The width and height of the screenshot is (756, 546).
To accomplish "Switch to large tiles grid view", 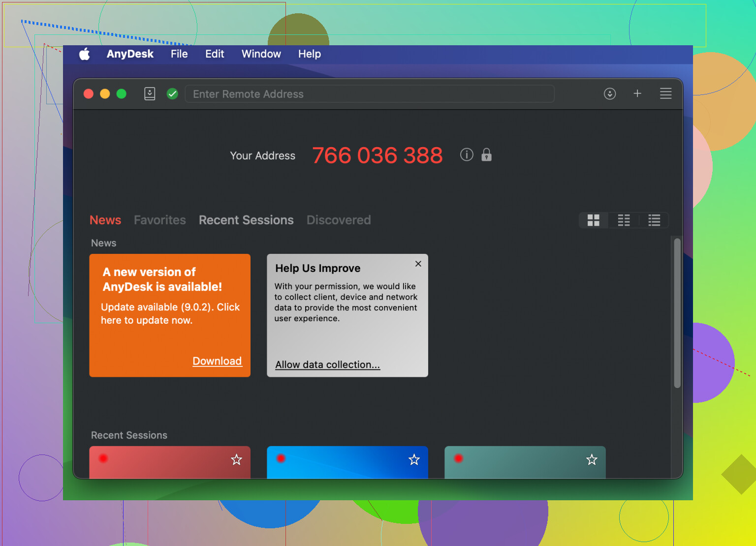I will [594, 220].
